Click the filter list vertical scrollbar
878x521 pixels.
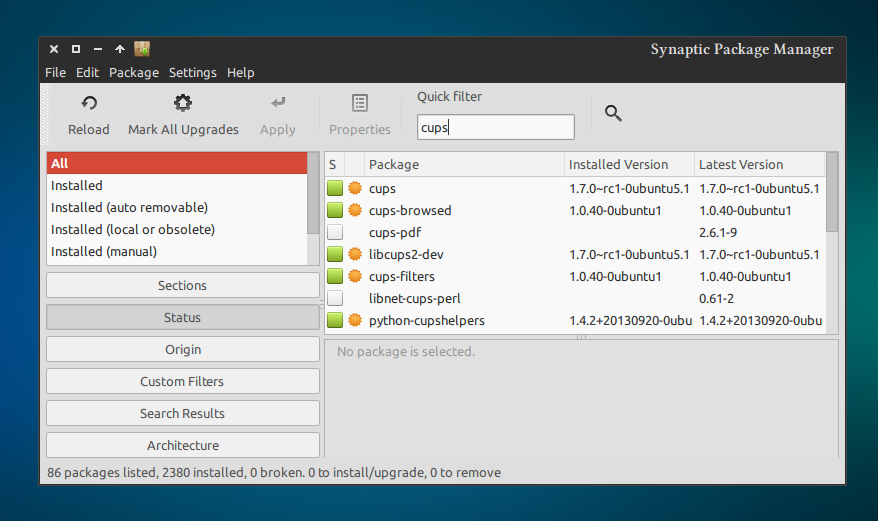pyautogui.click(x=313, y=193)
